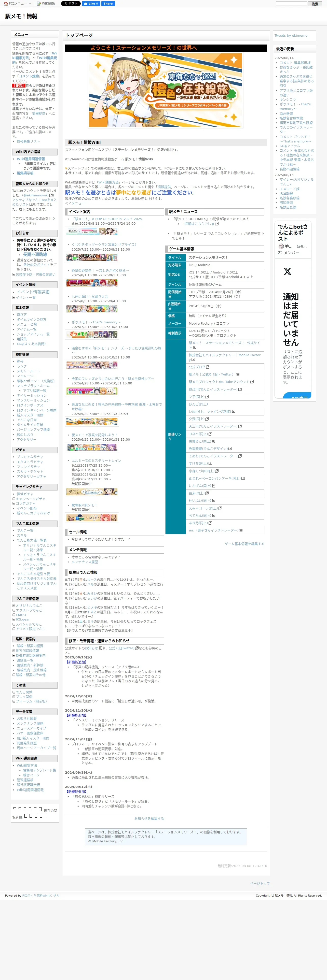
Task: Expand the スペシャルでんこ tree item
Action: [14, 624]
